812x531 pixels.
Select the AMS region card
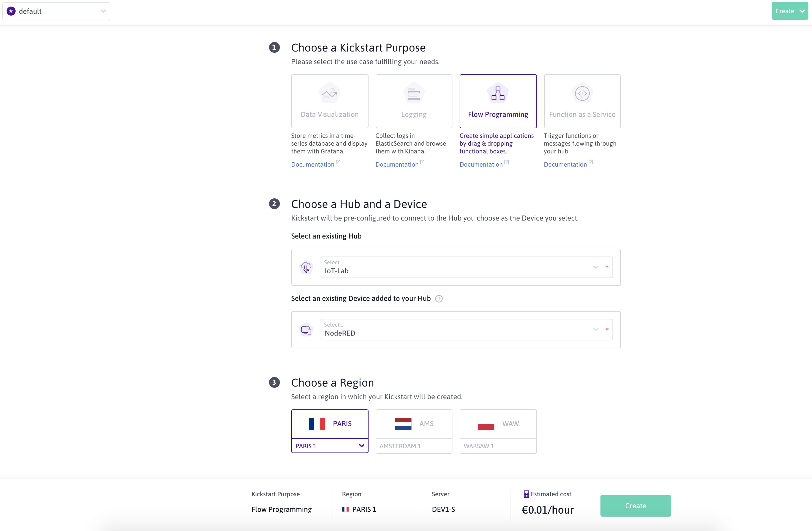pyautogui.click(x=413, y=423)
